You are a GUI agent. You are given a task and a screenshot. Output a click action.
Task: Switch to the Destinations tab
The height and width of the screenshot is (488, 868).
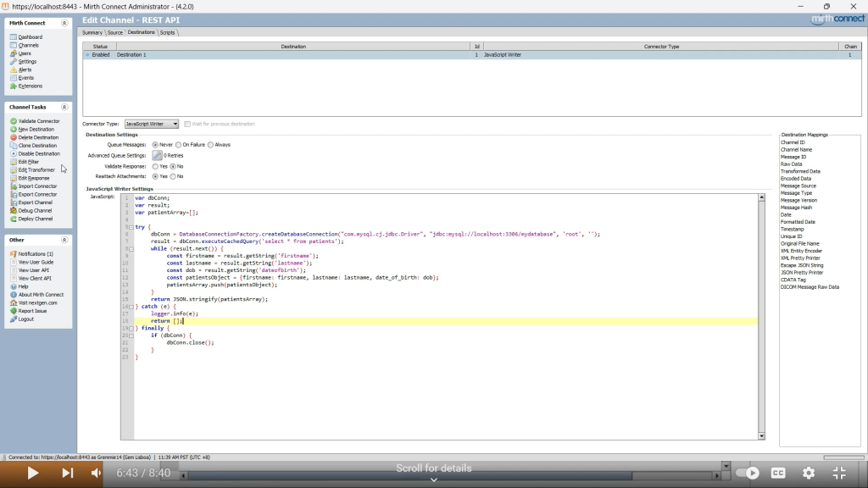[x=142, y=33]
